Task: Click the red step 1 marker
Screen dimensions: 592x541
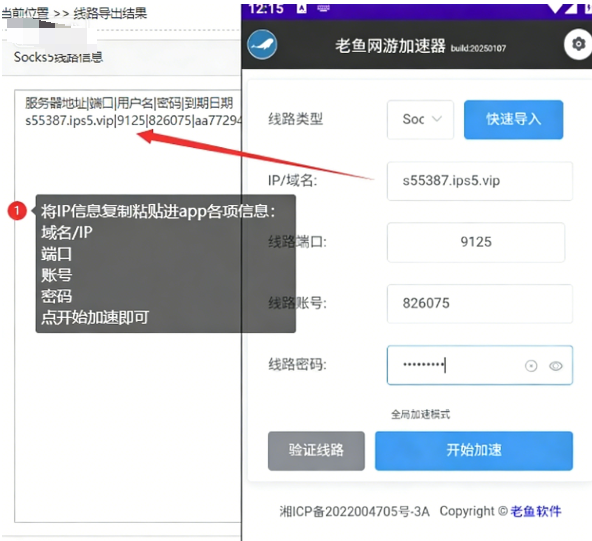Action: [17, 211]
